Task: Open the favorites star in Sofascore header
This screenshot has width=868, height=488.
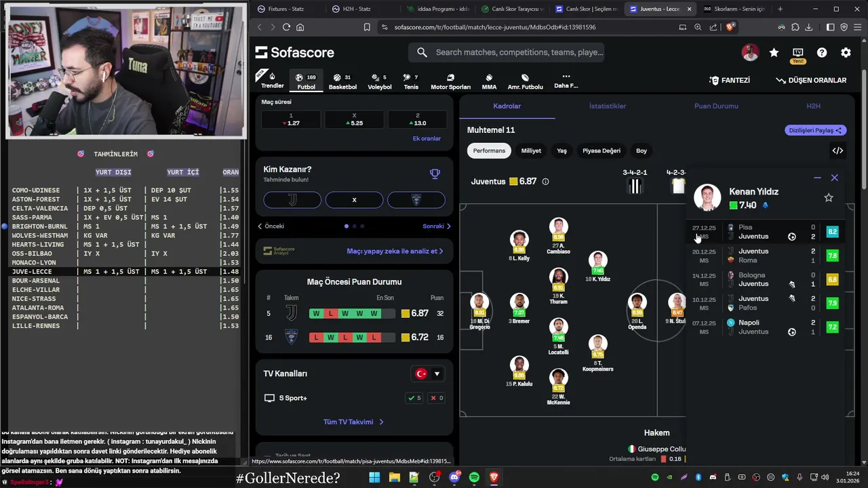Action: [x=774, y=52]
